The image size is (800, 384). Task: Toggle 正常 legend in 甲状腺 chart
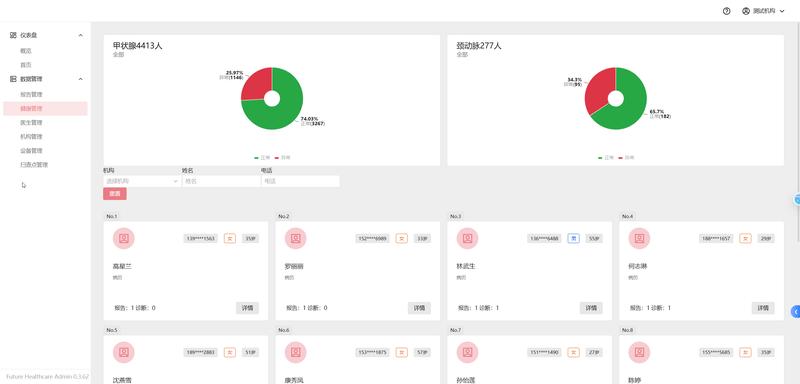coord(262,158)
